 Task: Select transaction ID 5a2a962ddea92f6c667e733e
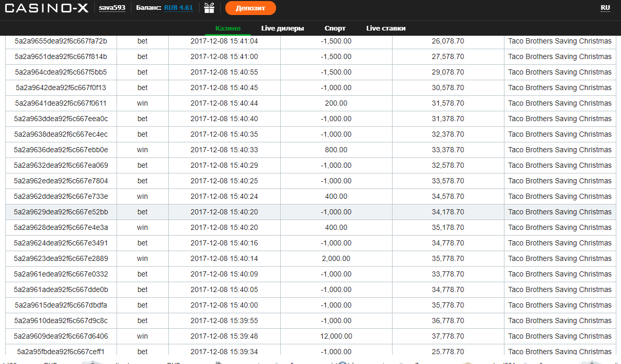coord(61,196)
